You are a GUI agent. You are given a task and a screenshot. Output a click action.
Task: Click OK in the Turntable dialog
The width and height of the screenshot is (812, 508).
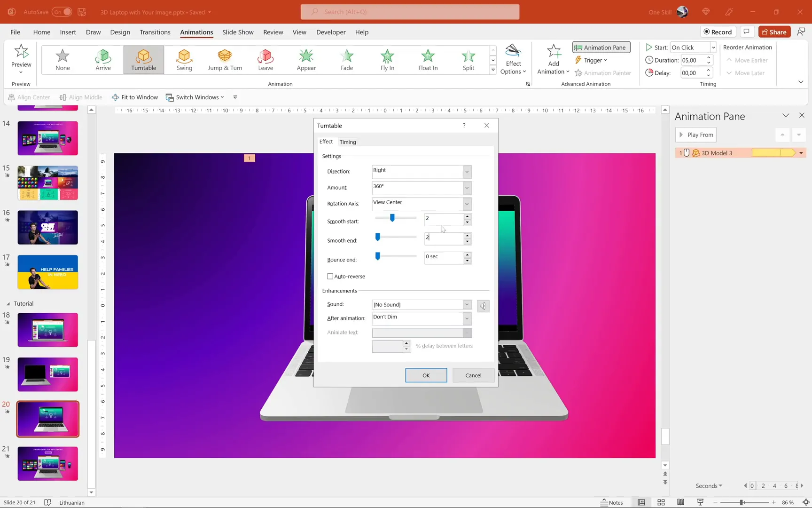pyautogui.click(x=426, y=375)
